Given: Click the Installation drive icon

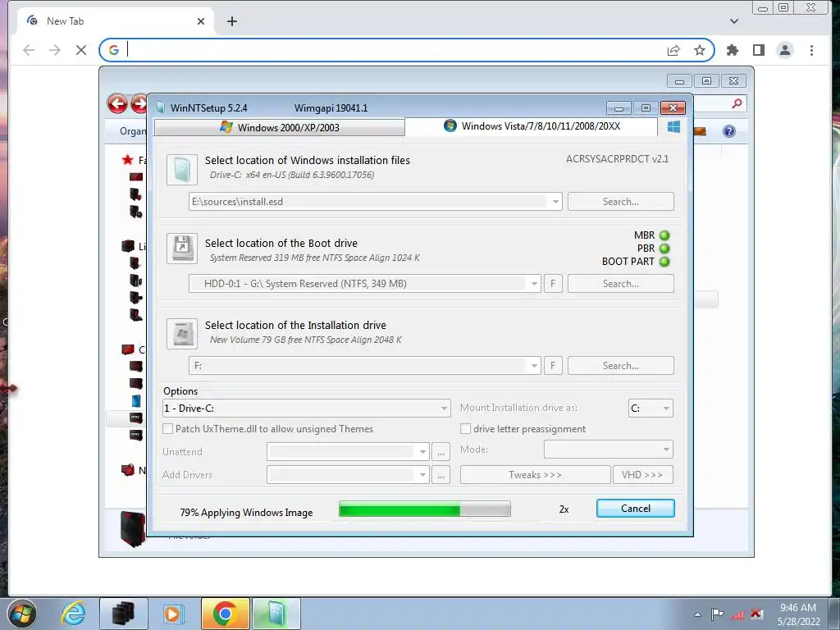Looking at the screenshot, I should [182, 333].
